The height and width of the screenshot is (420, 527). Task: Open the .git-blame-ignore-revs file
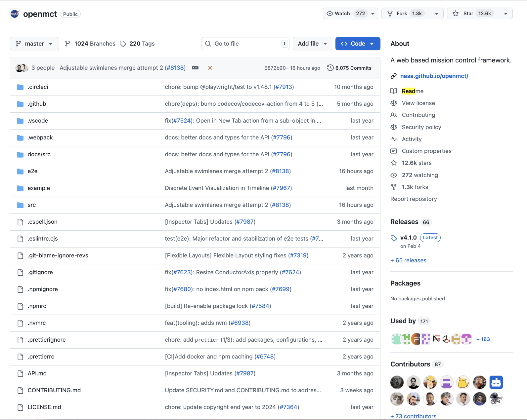click(58, 255)
